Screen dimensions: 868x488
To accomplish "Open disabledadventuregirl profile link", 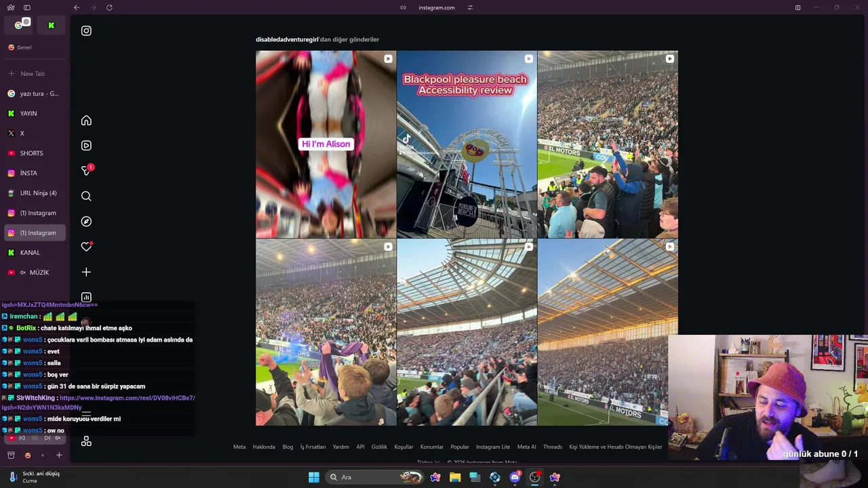I will coord(287,39).
